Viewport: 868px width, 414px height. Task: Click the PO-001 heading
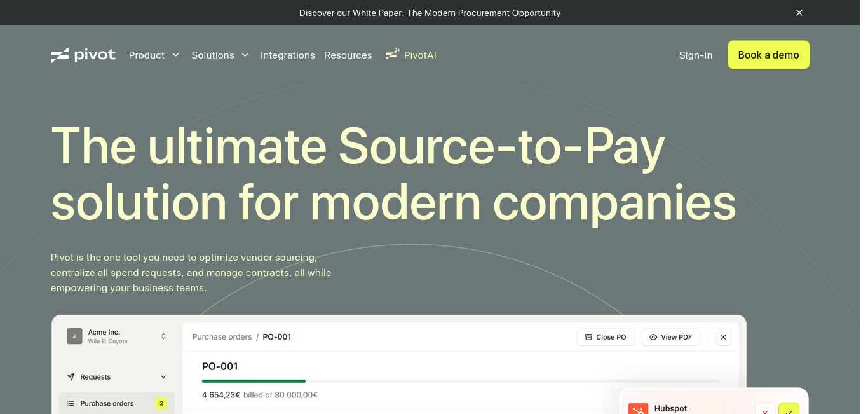click(x=220, y=366)
